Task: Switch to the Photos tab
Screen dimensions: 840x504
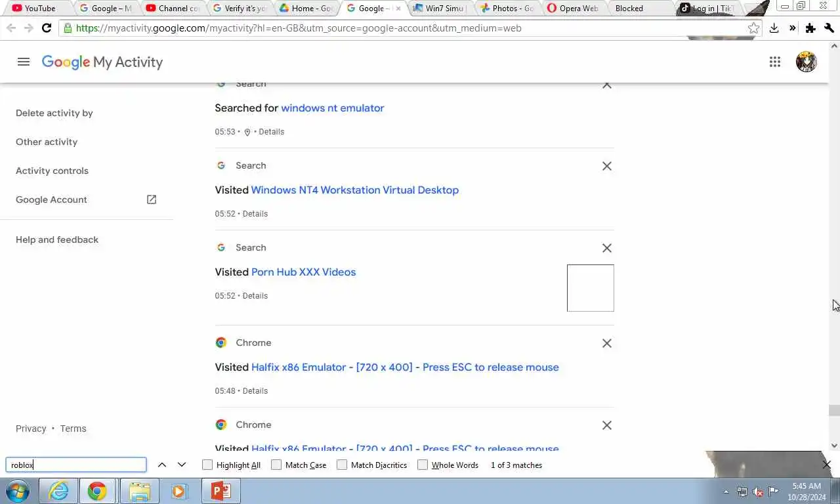Action: click(x=508, y=9)
